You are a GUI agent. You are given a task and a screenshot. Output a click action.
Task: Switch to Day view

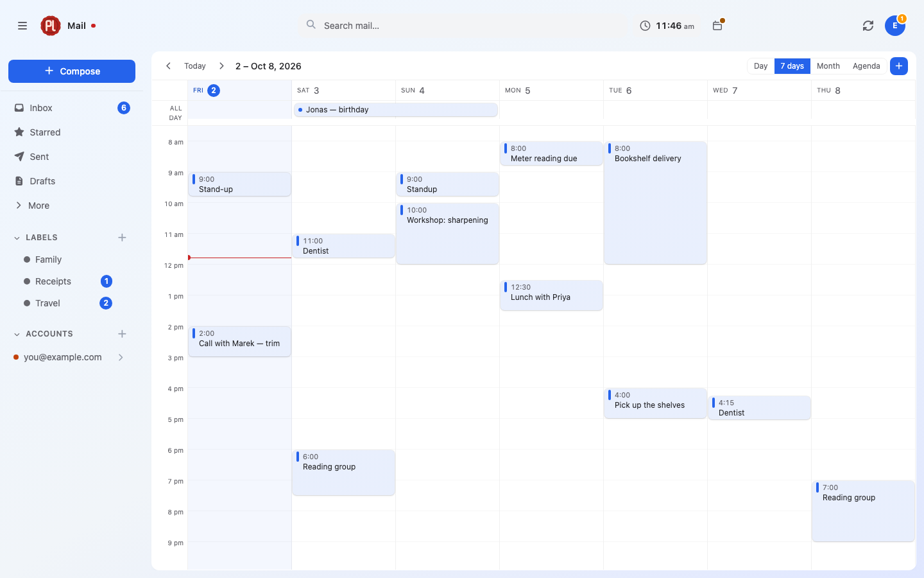760,66
